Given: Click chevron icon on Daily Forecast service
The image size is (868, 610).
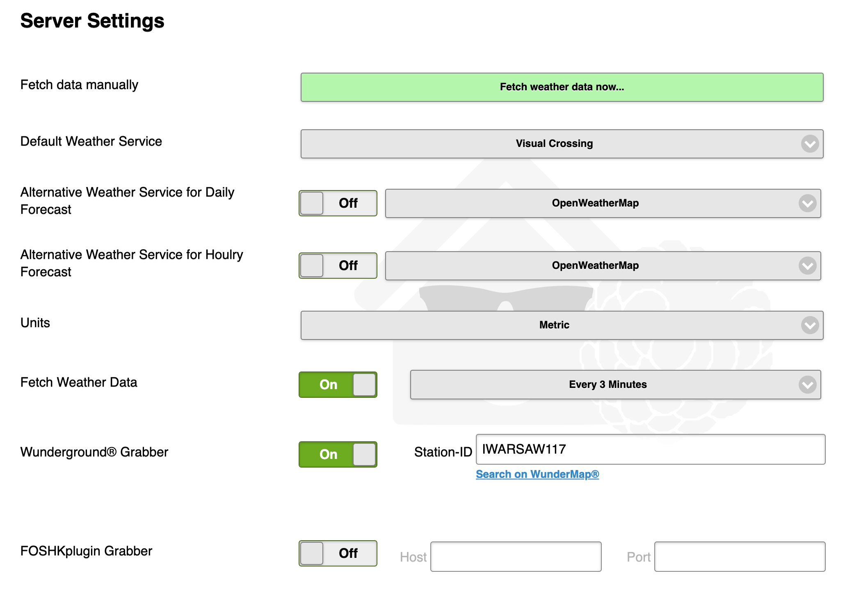Looking at the screenshot, I should (807, 203).
